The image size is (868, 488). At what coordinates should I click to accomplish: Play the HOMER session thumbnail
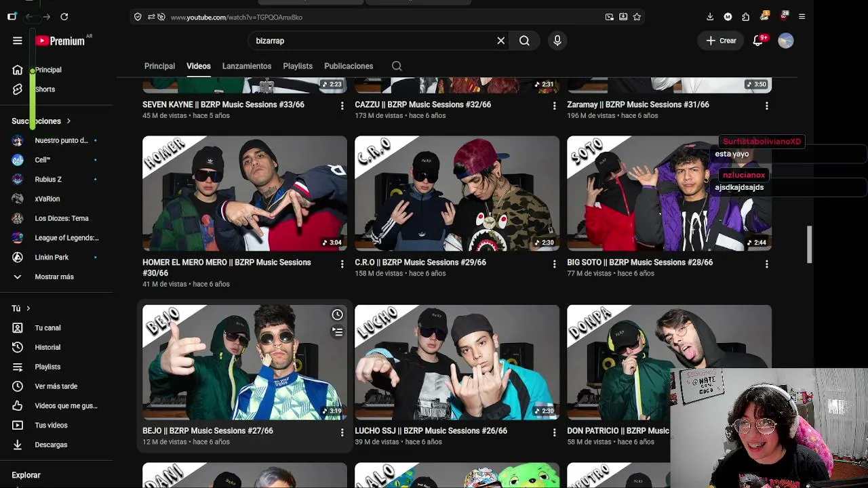[245, 193]
